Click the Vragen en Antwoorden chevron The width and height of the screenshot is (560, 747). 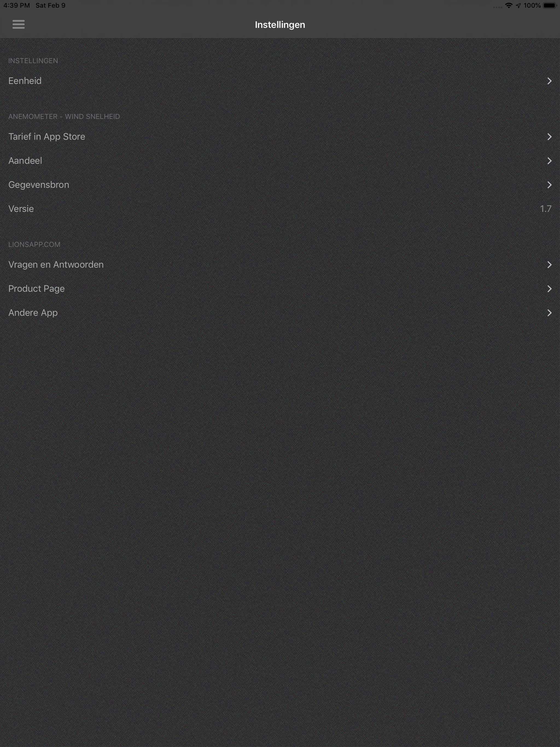[x=549, y=265]
